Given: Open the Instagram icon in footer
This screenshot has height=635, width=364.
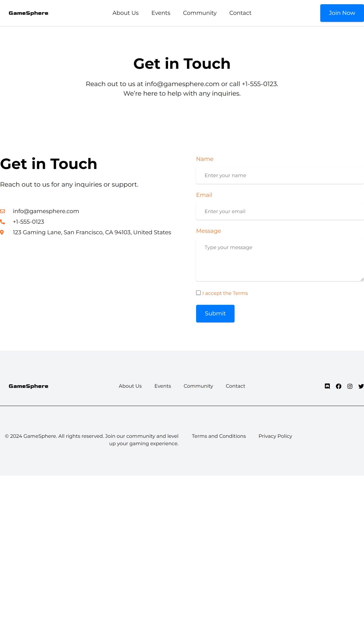Looking at the screenshot, I should coord(350,386).
